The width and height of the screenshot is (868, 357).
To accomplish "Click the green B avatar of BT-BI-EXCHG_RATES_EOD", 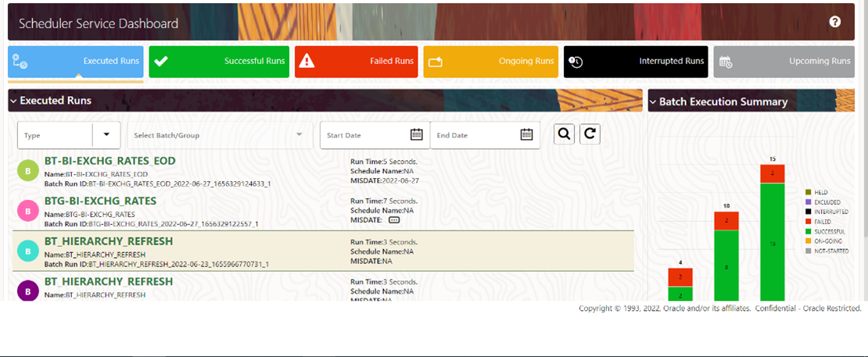I will pos(27,171).
